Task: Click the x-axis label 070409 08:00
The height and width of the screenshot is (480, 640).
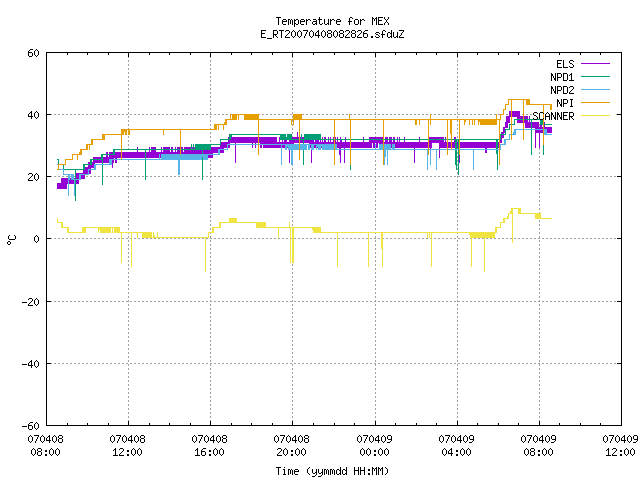Action: [x=539, y=446]
